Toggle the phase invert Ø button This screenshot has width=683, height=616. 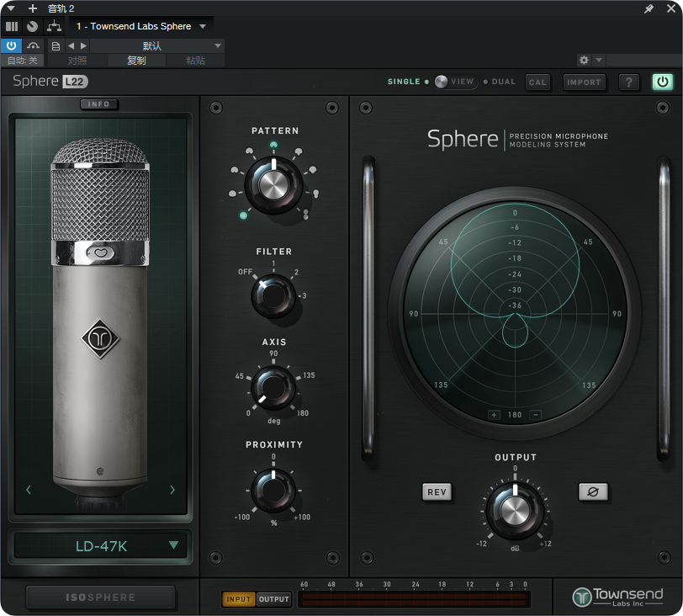coord(593,492)
